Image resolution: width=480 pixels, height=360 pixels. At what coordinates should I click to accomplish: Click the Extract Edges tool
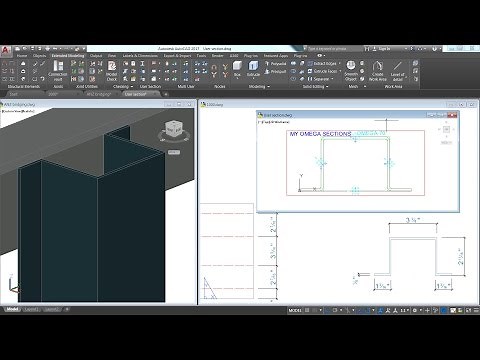(322, 63)
